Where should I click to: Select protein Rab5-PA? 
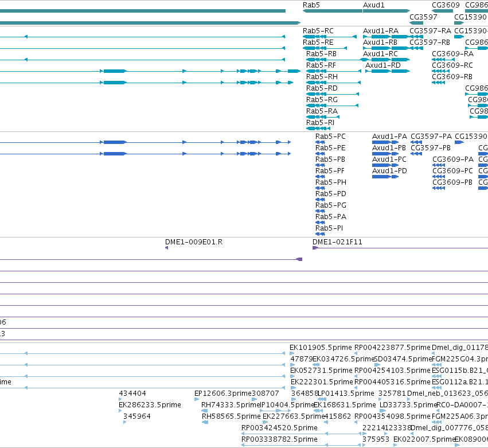tap(331, 217)
